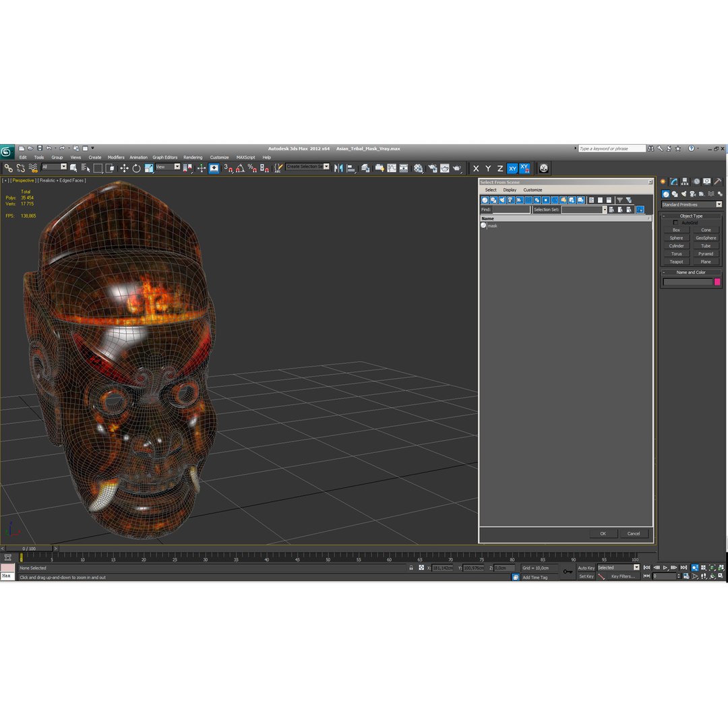Open the Curve Editor icon

pyautogui.click(x=392, y=168)
